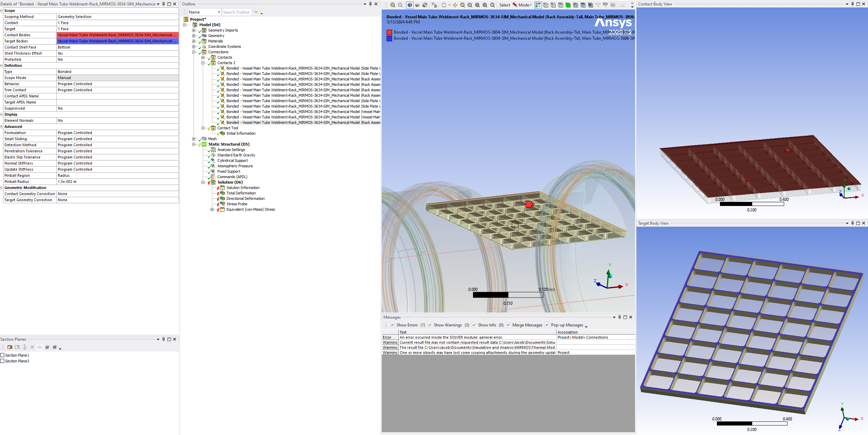Viewport: 868px width, 435px height.
Task: Open the Name filter dropdown in Outline
Action: click(x=219, y=12)
